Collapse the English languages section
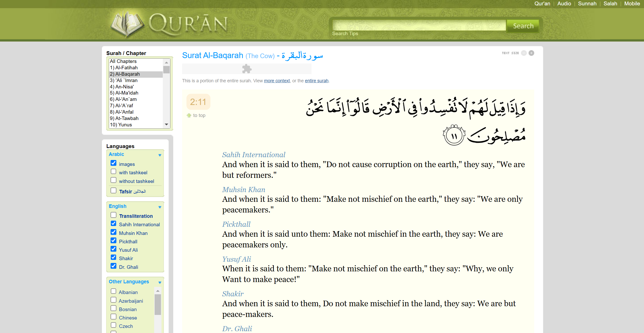This screenshot has width=644, height=333. [x=160, y=207]
